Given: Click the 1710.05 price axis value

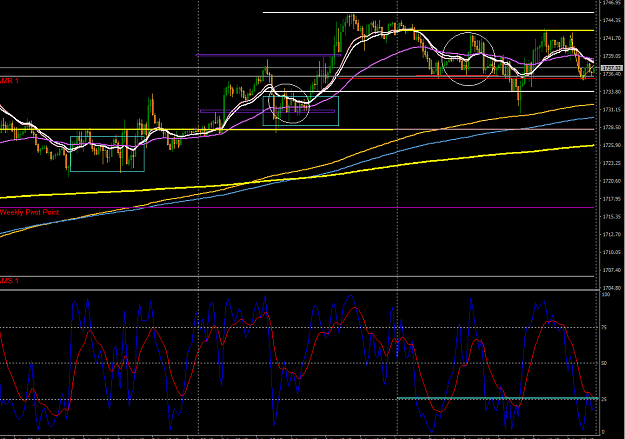Looking at the screenshot, I should tap(612, 252).
